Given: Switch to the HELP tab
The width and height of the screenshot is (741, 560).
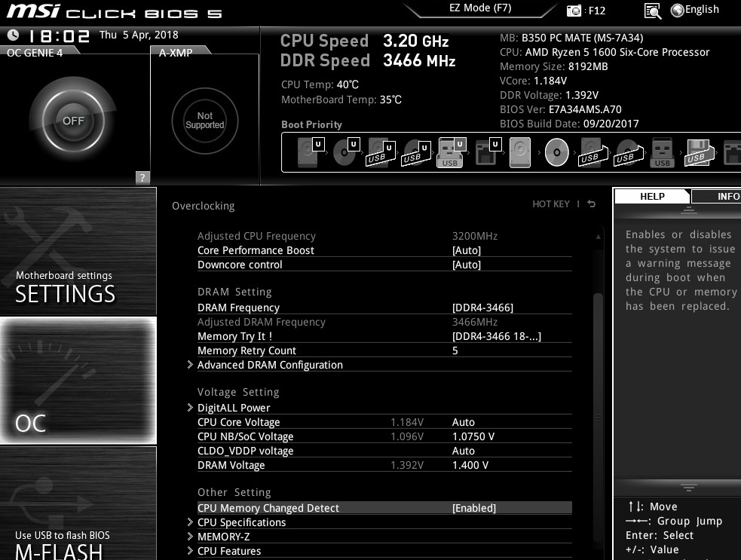Looking at the screenshot, I should [x=652, y=197].
